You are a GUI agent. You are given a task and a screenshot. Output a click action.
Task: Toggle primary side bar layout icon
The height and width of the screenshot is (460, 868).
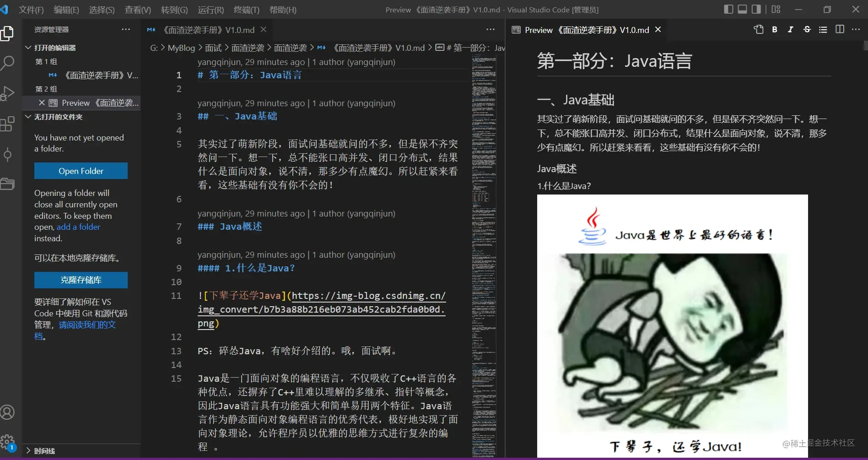[728, 10]
